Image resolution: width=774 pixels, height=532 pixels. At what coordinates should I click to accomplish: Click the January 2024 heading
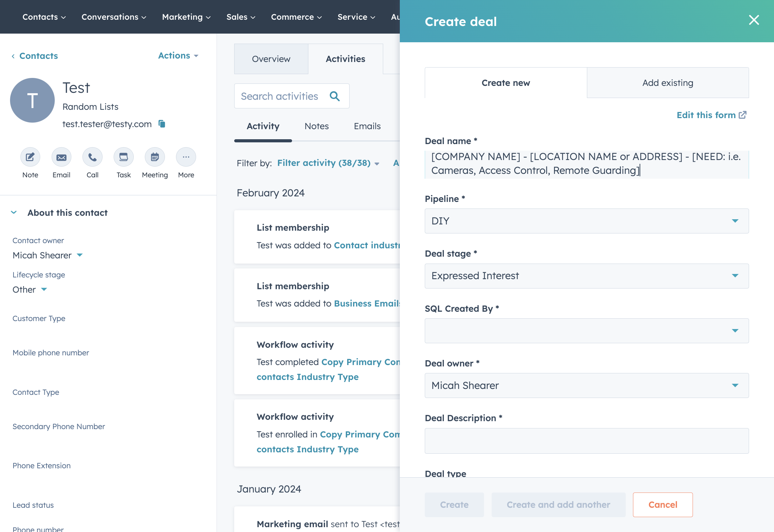tap(269, 489)
